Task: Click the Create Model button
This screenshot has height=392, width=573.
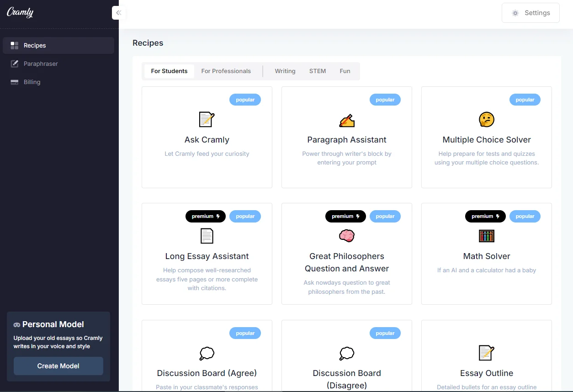Action: click(x=58, y=366)
